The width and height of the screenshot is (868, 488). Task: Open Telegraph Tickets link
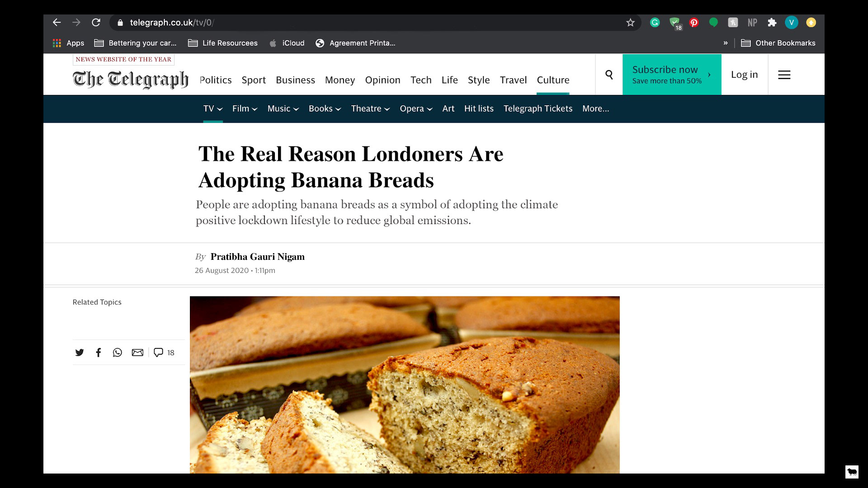click(538, 108)
